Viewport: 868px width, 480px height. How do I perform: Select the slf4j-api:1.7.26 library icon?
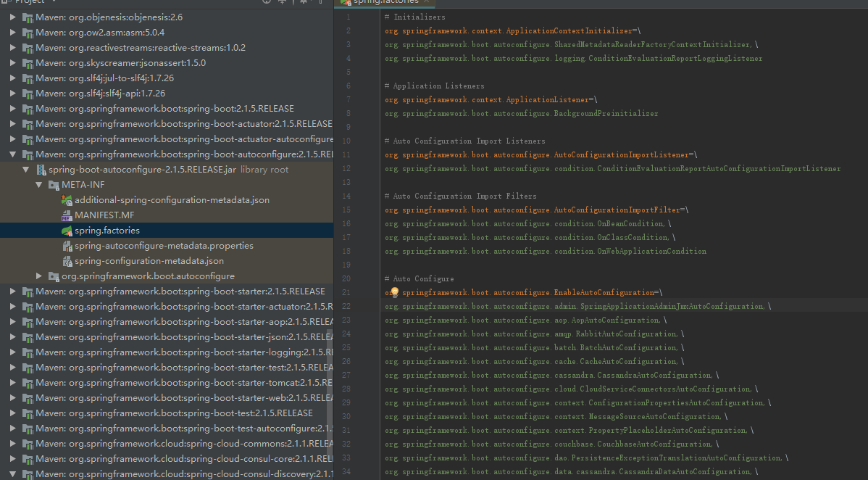pos(28,93)
